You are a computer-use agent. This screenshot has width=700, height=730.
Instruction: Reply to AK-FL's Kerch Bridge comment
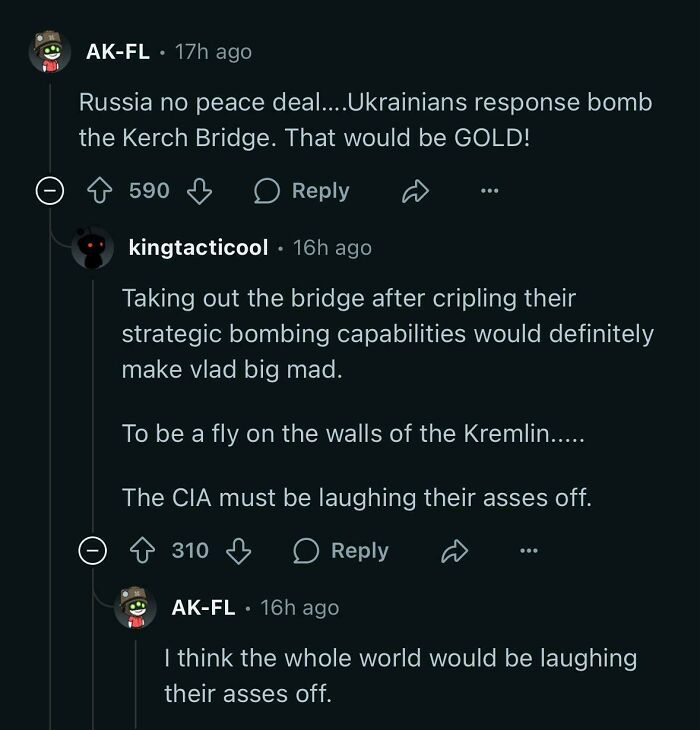[x=302, y=191]
